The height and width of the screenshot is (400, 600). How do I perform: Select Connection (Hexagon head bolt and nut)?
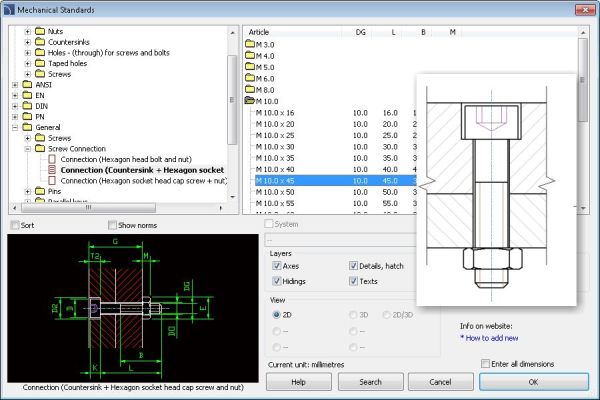pos(126,159)
